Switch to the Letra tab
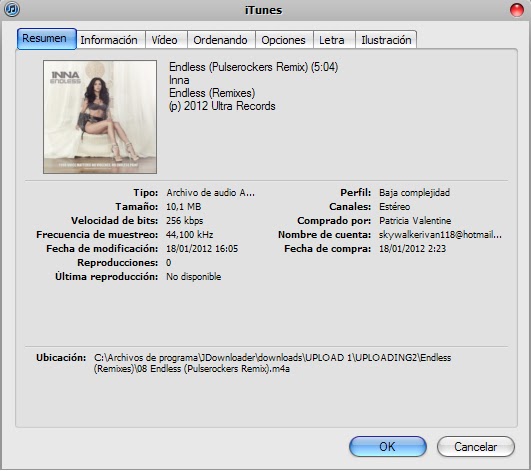The height and width of the screenshot is (473, 531). click(x=334, y=40)
